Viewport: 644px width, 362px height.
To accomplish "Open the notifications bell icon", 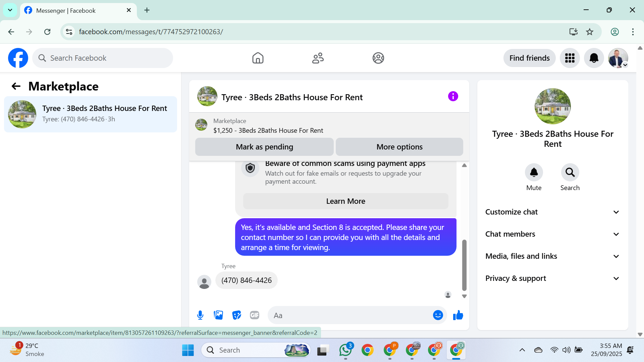I will click(594, 58).
